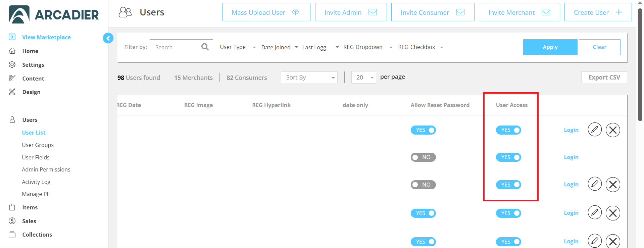Disable User Access in first row

click(508, 130)
